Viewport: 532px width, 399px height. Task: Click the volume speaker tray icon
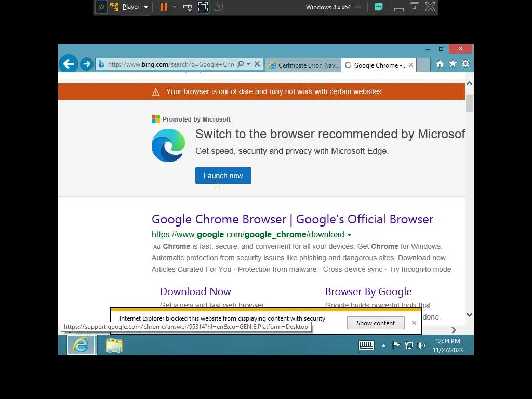pos(421,345)
